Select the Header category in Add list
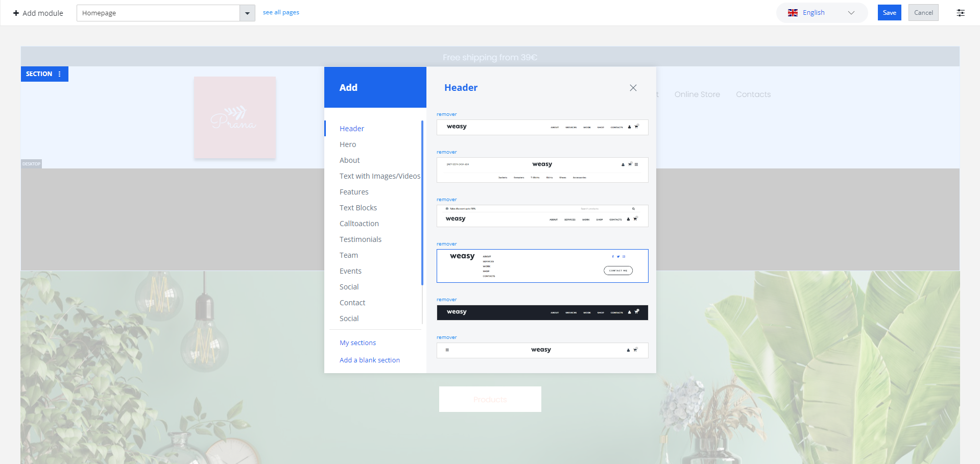 (352, 129)
